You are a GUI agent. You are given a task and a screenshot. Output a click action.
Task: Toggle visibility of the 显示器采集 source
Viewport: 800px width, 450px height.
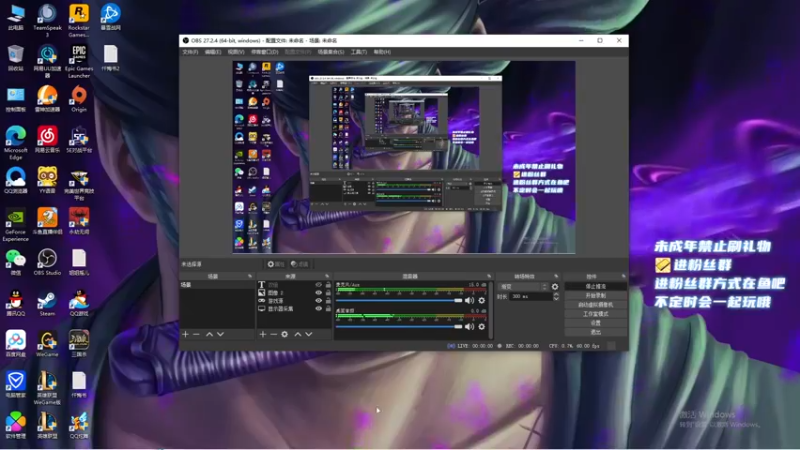pyautogui.click(x=318, y=309)
